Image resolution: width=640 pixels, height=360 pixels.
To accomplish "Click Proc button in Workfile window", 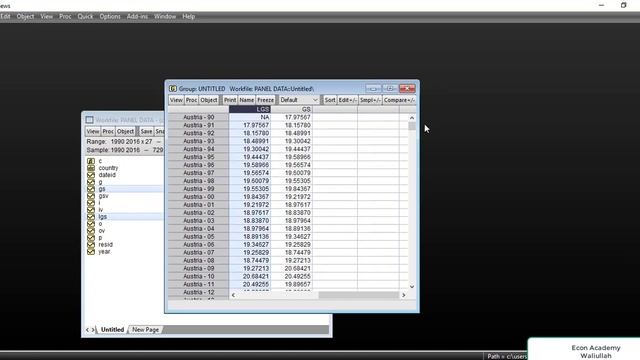I will 108,131.
